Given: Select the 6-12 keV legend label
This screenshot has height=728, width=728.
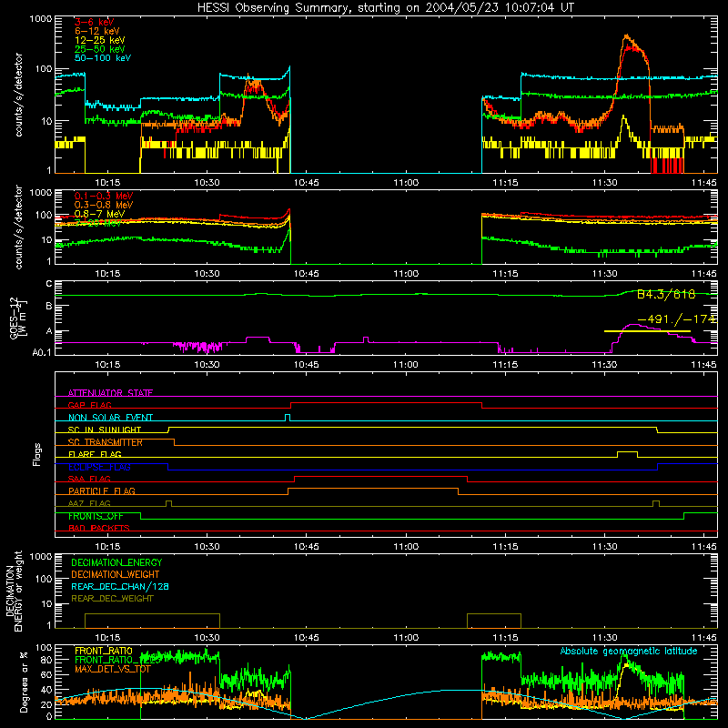Looking at the screenshot, I should [97, 31].
